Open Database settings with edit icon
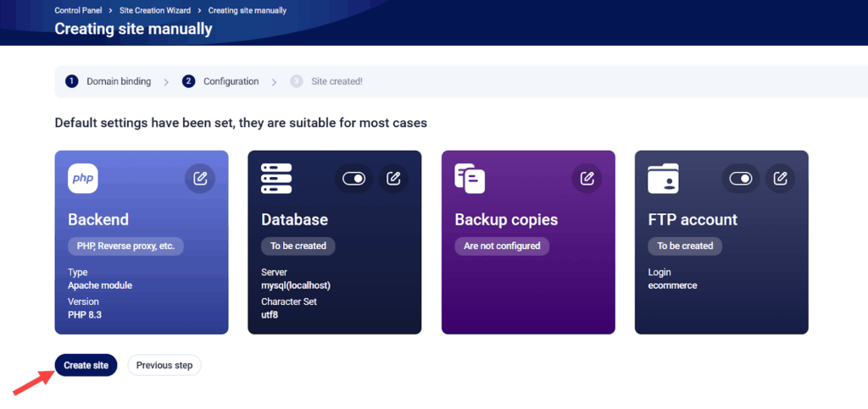The height and width of the screenshot is (409, 868). [x=393, y=179]
